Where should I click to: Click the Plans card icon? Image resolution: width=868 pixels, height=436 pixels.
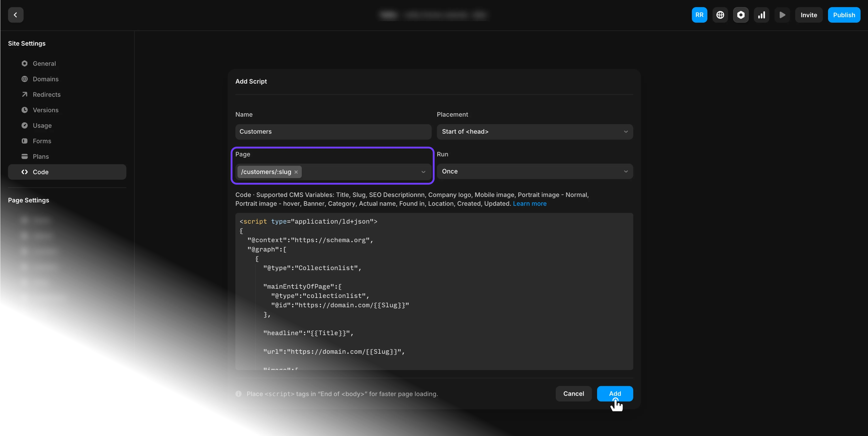coord(25,156)
